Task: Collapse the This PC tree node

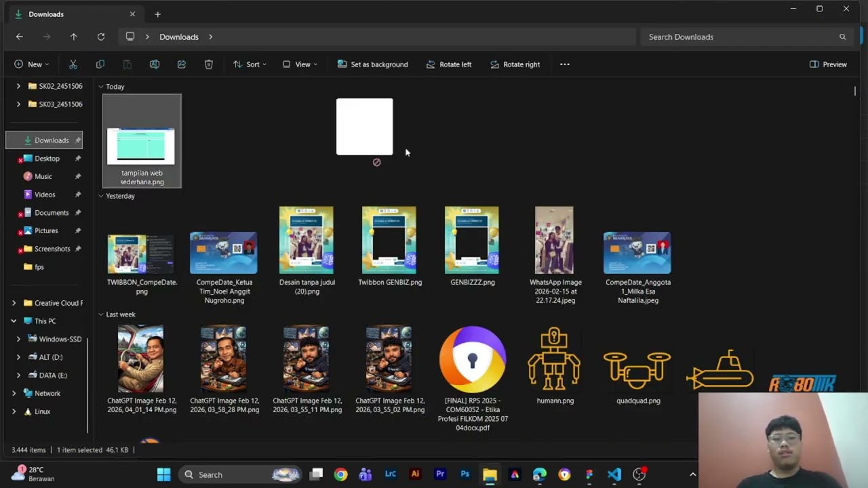Action: [14, 321]
